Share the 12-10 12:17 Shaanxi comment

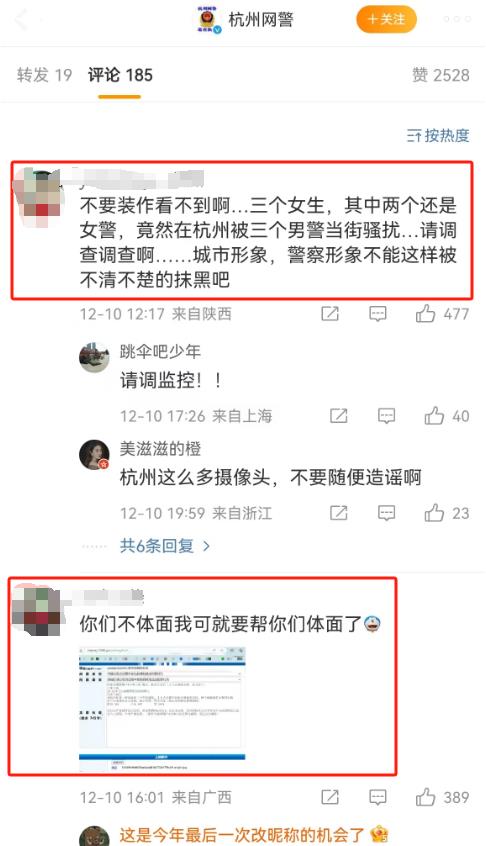click(330, 313)
